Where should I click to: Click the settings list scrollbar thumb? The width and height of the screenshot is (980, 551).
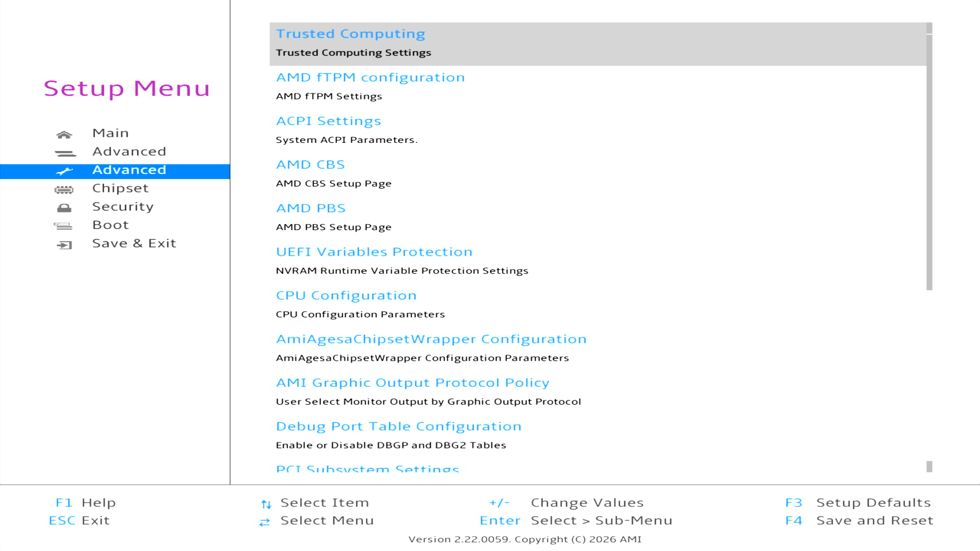pyautogui.click(x=929, y=162)
